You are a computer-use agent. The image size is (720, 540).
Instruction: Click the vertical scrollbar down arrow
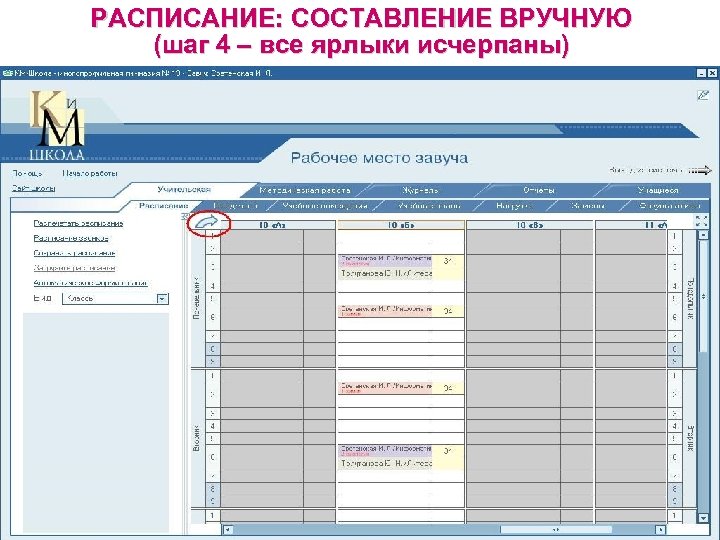(703, 518)
